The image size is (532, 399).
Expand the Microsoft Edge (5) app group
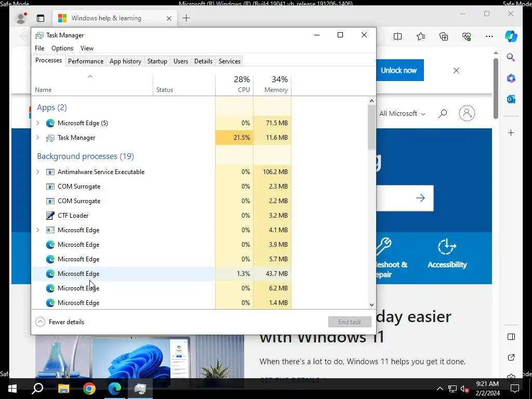(x=38, y=123)
